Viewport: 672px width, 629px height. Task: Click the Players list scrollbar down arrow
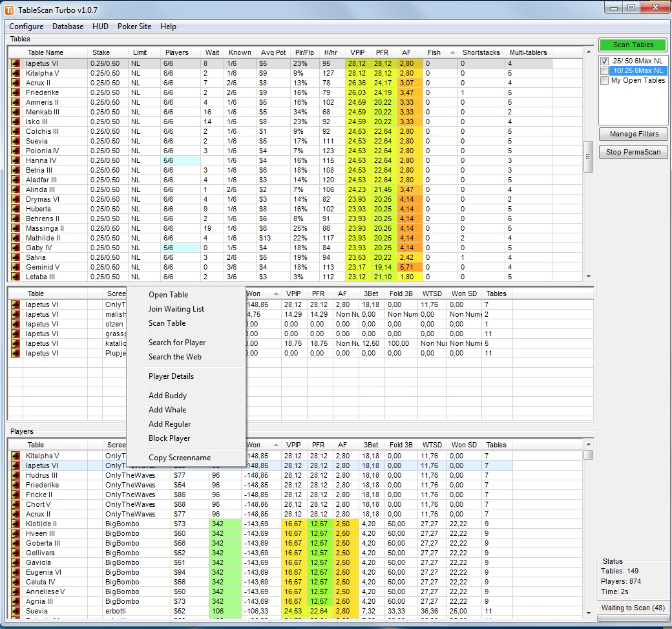pyautogui.click(x=589, y=613)
